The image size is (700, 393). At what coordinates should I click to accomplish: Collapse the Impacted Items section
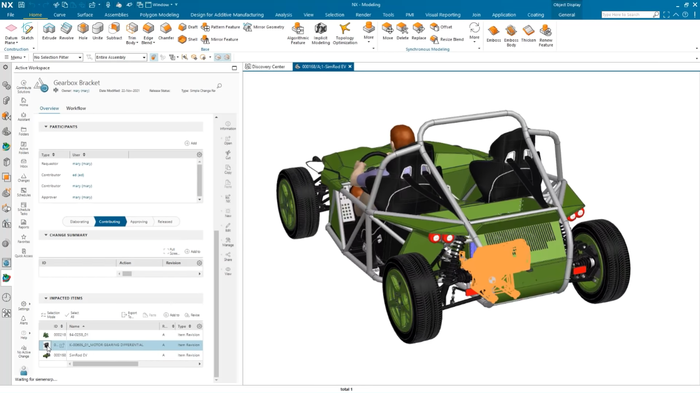click(x=46, y=298)
